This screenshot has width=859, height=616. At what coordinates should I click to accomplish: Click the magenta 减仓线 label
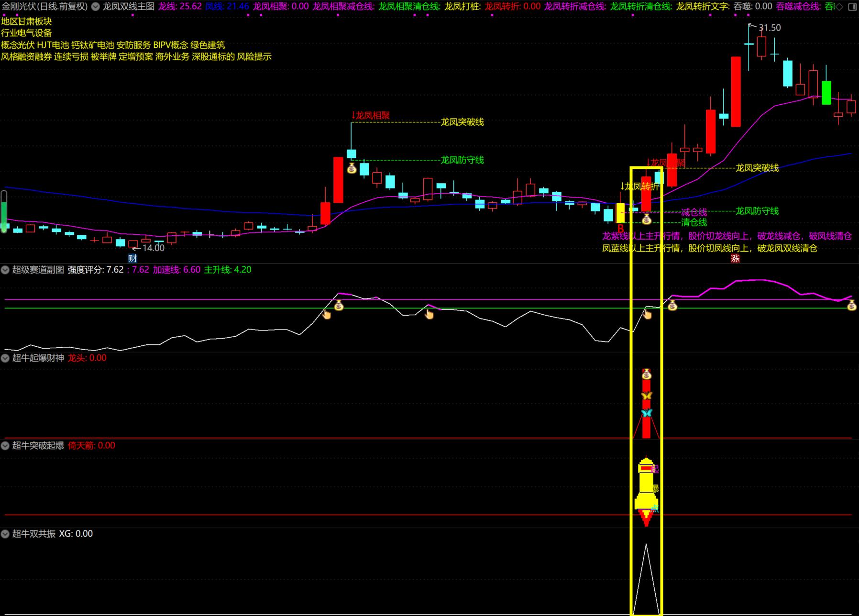pyautogui.click(x=694, y=212)
